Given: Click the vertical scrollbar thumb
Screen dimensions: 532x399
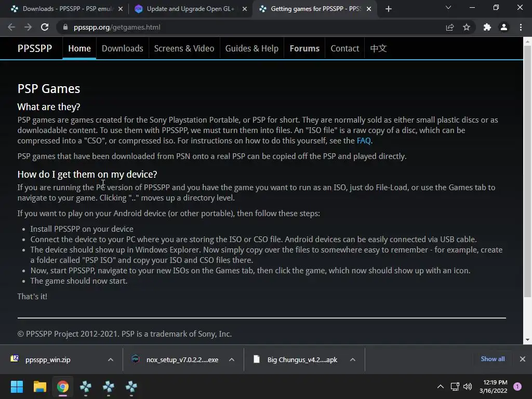Looking at the screenshot, I should [527, 171].
